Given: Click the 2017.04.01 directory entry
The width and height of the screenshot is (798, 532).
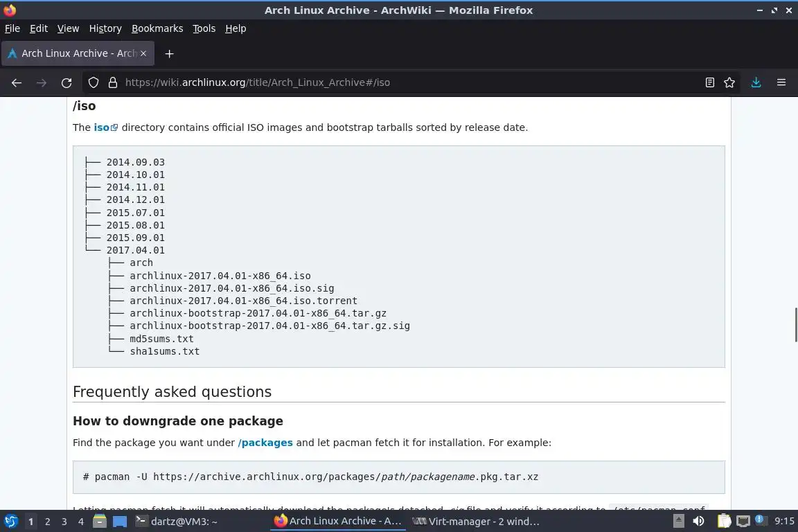Looking at the screenshot, I should [135, 250].
